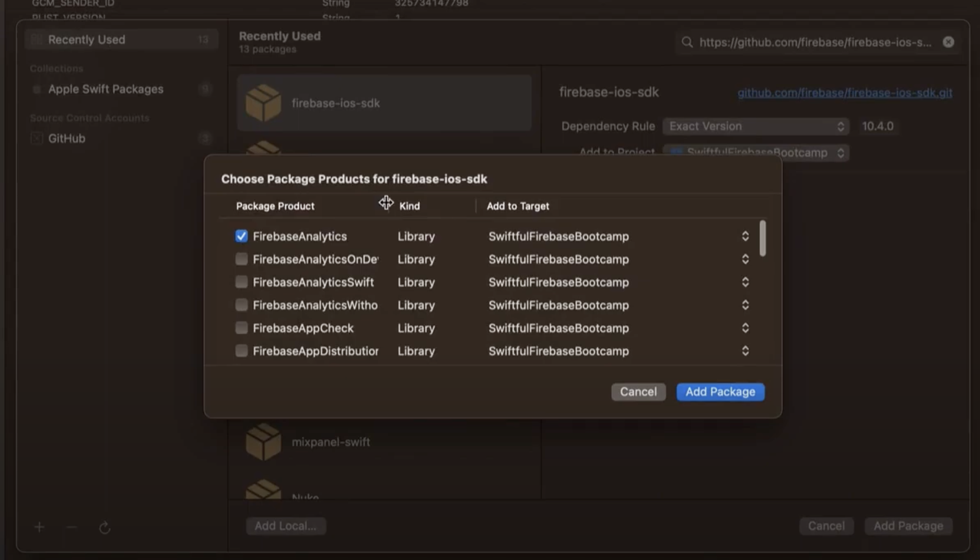
Task: Click the blue Add Package button in dialog
Action: click(720, 392)
